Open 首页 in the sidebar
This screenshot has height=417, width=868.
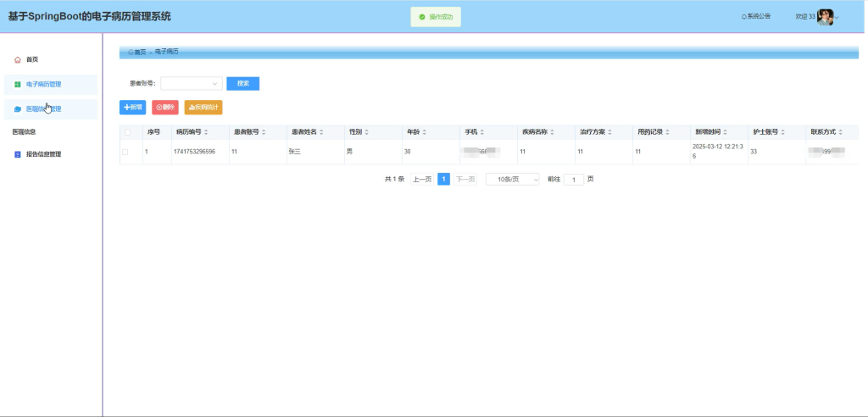tap(32, 59)
